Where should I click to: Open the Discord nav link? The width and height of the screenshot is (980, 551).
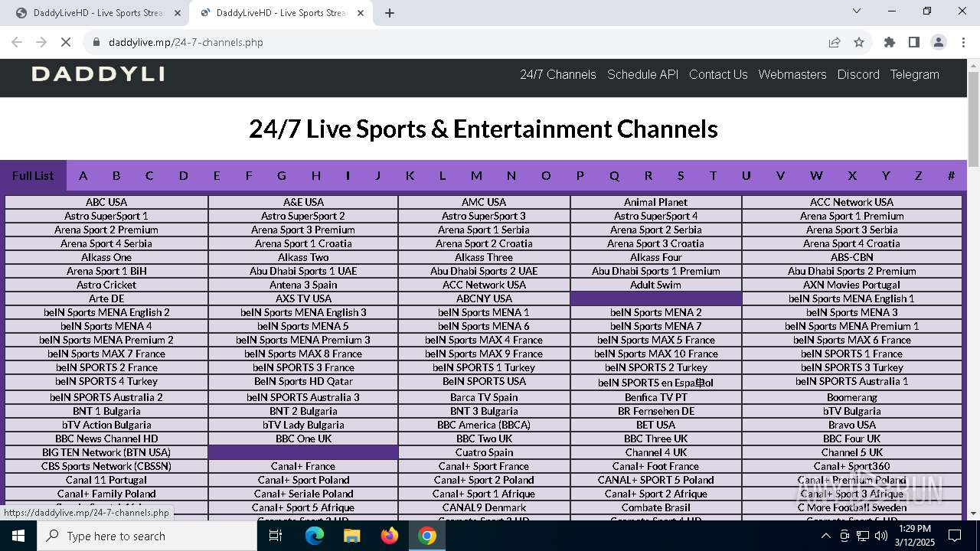tap(858, 74)
